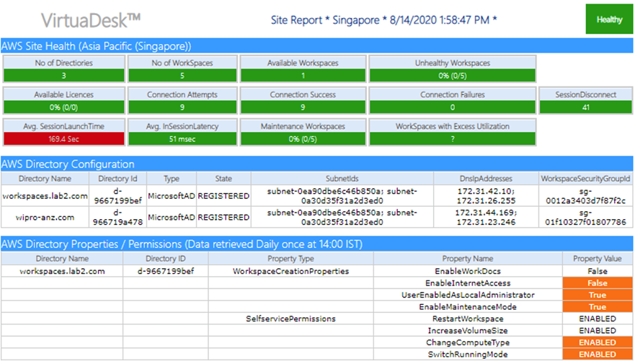Select the Site Report Singapore title
Viewport: 635px width, 364px height.
383,20
